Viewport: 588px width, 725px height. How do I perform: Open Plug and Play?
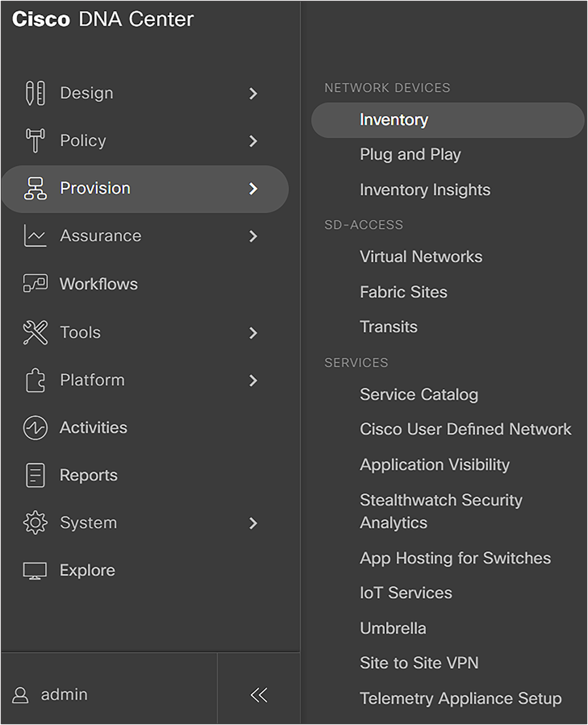pyautogui.click(x=410, y=154)
